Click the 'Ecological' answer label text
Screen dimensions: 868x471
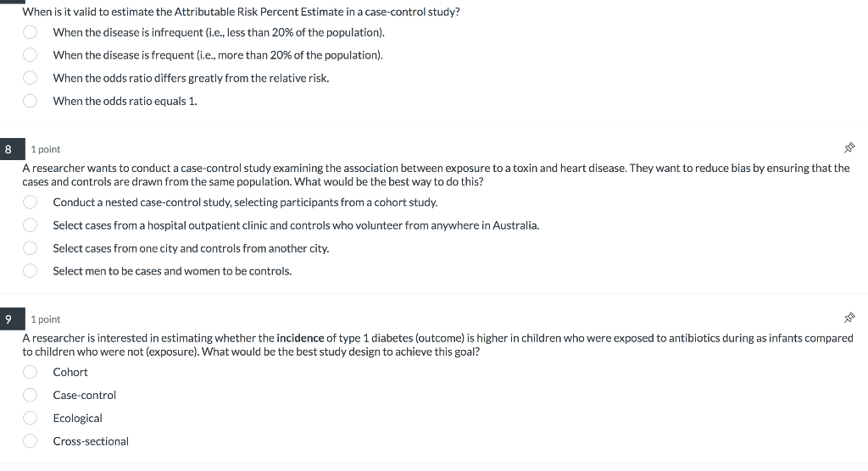pyautogui.click(x=77, y=418)
